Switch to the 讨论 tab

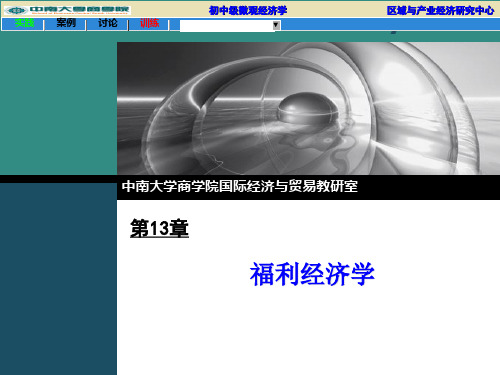pyautogui.click(x=107, y=24)
